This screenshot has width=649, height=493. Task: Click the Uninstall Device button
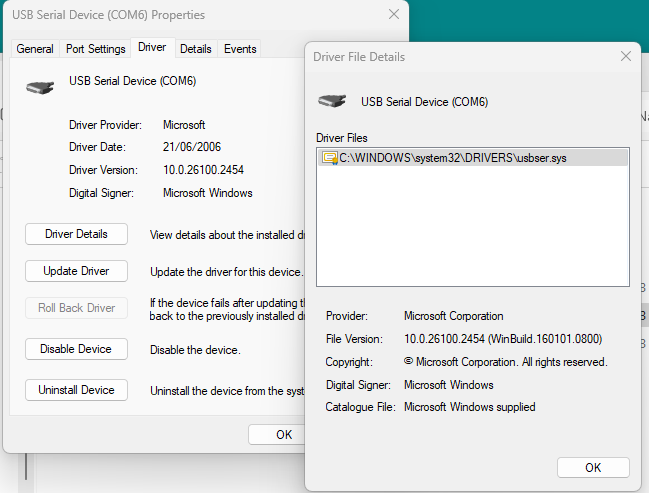pyautogui.click(x=76, y=390)
